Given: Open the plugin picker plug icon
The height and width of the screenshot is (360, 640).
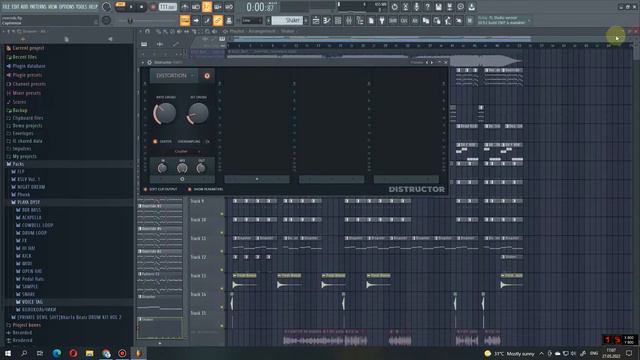Looking at the screenshot, I should [x=382, y=20].
